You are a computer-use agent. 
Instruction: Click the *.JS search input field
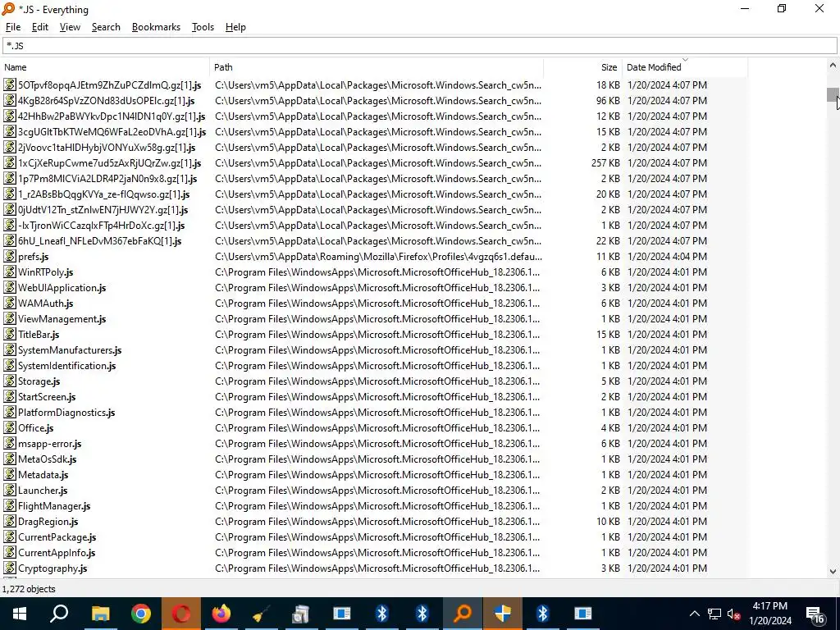coord(419,46)
